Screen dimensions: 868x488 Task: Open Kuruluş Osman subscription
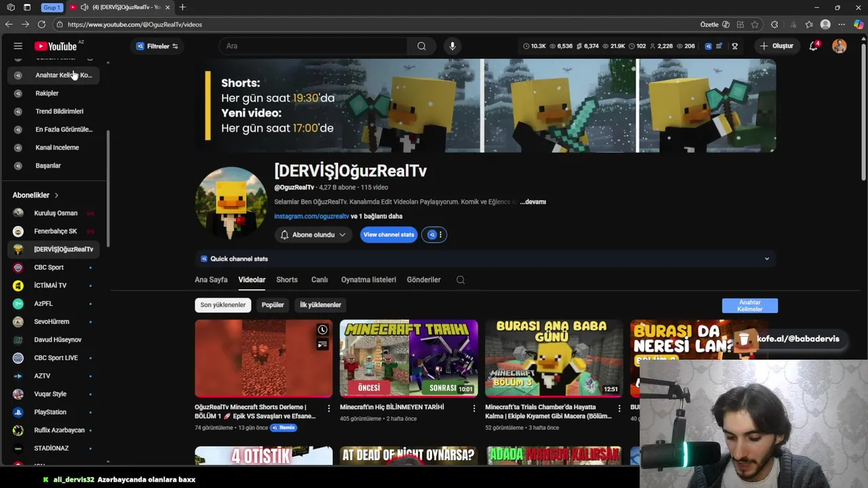pos(54,213)
